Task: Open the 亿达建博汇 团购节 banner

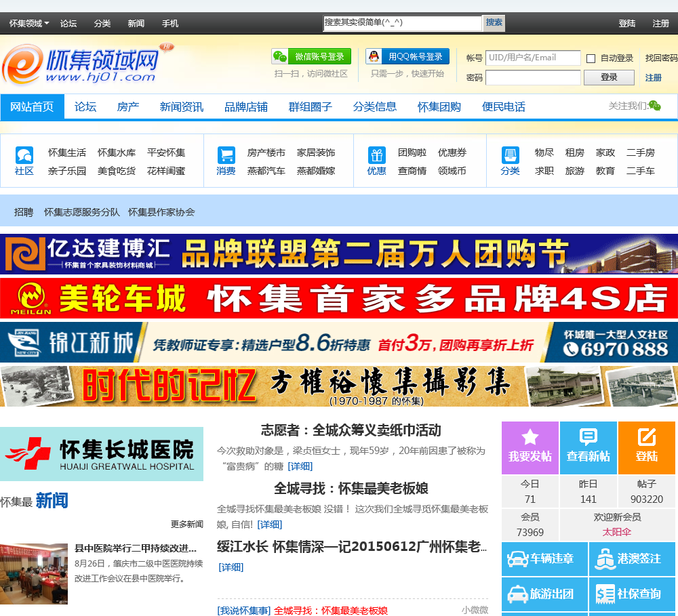Action: (x=339, y=253)
